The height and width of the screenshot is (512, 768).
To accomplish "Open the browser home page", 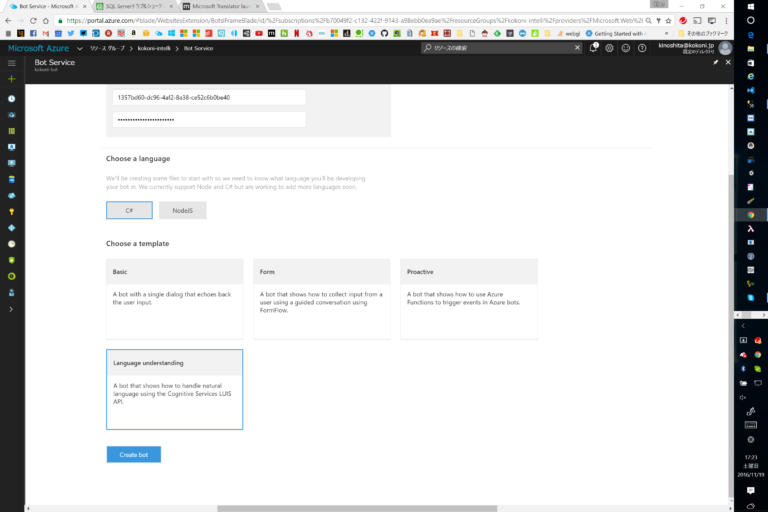I will coord(46,21).
